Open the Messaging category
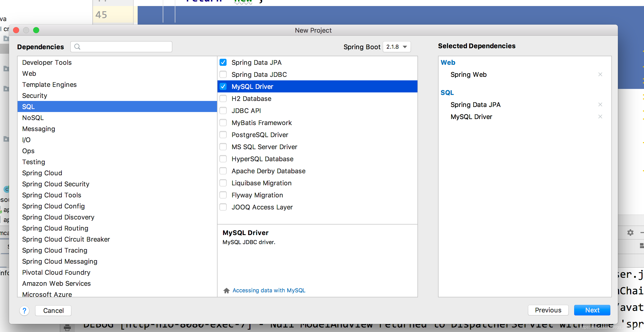Image resolution: width=644 pixels, height=332 pixels. click(117, 129)
